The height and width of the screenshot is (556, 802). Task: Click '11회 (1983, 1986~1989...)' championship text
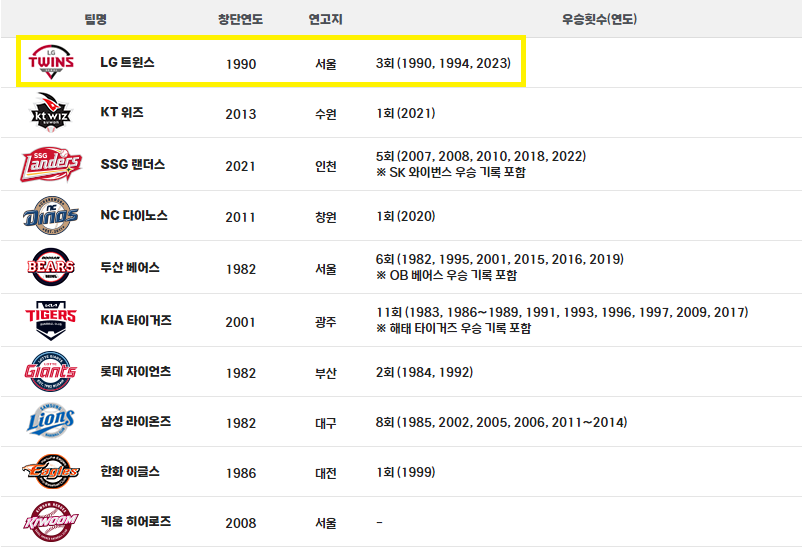point(562,312)
